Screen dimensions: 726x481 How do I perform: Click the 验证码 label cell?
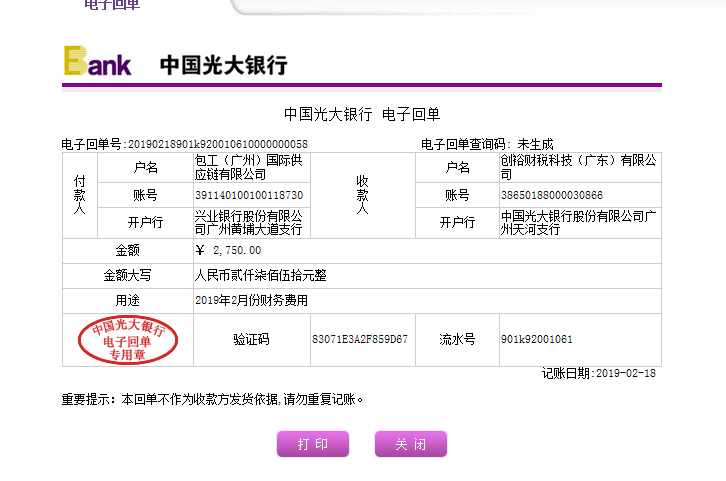pos(251,339)
